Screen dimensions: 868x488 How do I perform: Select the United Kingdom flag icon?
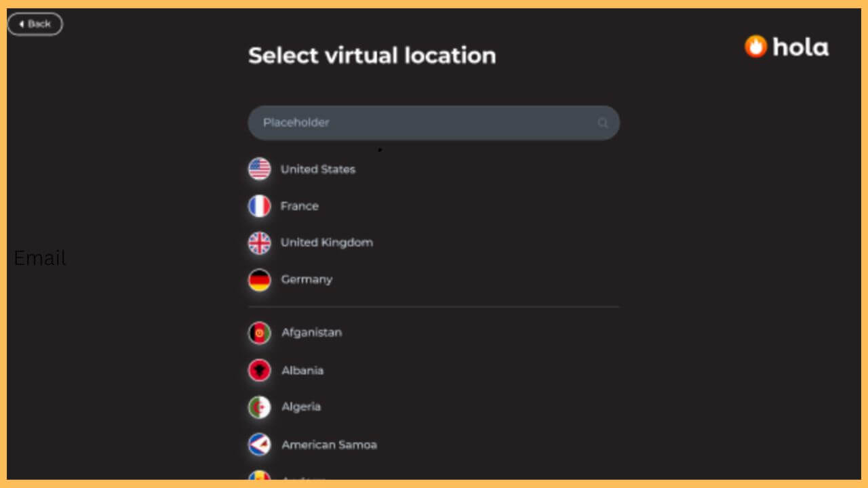coord(259,242)
